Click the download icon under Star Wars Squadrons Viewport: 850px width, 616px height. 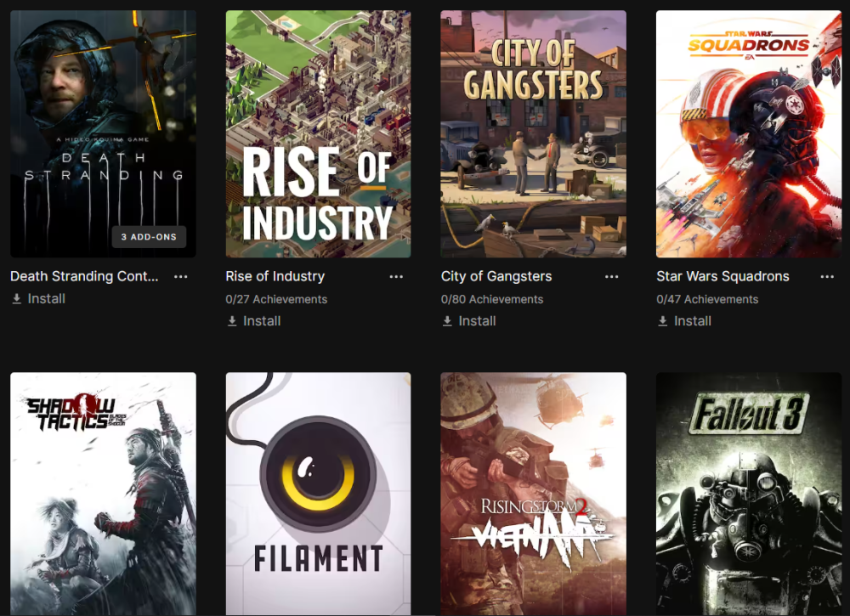[x=662, y=321]
